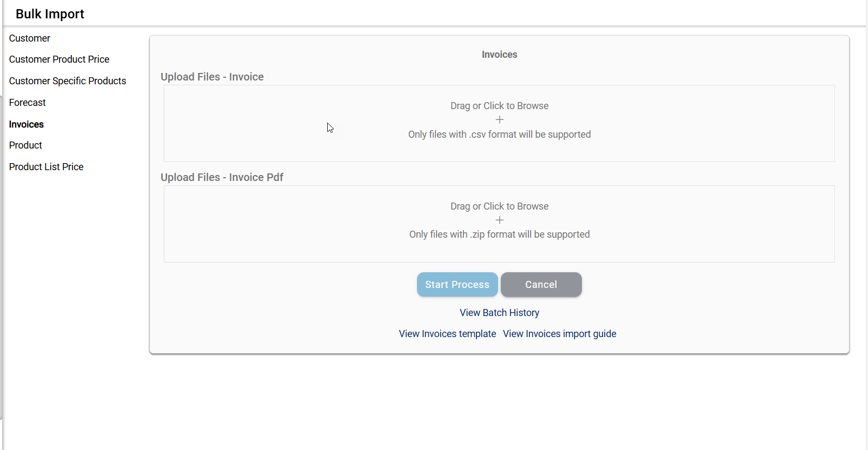Image resolution: width=868 pixels, height=450 pixels.
Task: Click the 'Upload Files - Invoice Pdf' heading
Action: click(x=222, y=177)
